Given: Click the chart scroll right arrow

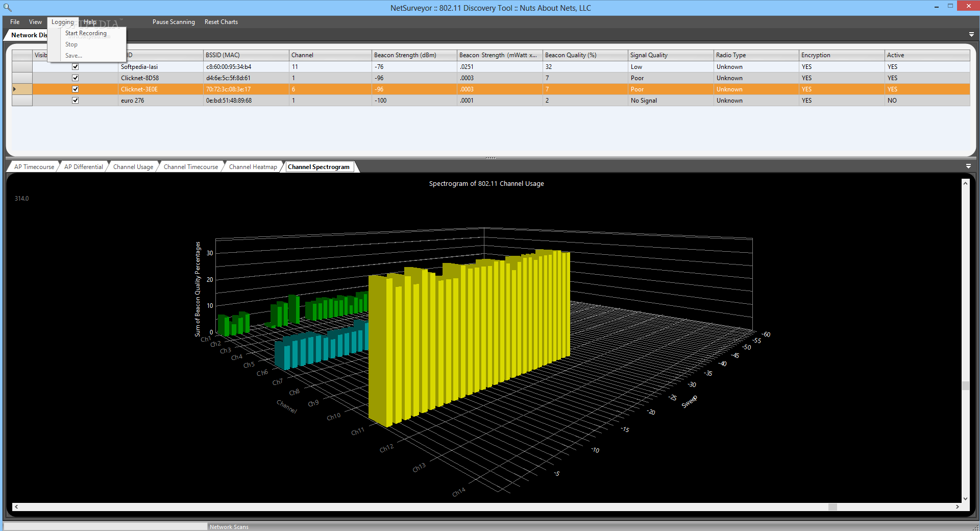Looking at the screenshot, I should (958, 507).
